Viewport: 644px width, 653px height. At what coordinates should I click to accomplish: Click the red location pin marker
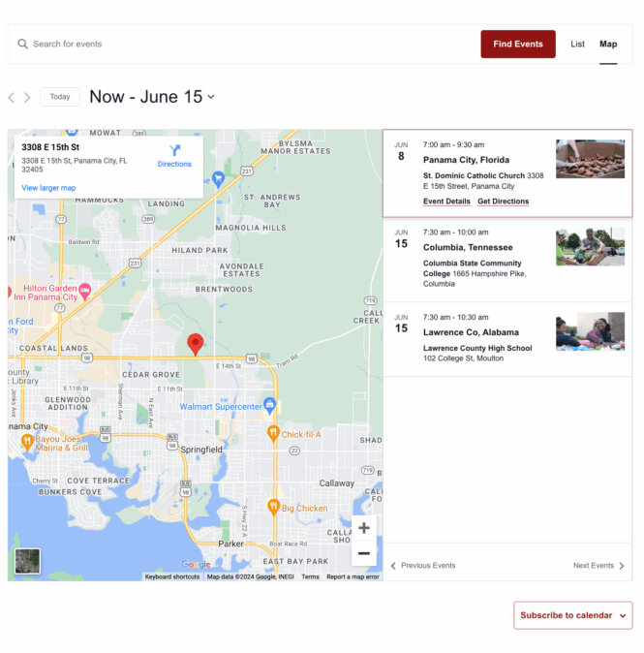click(x=196, y=344)
